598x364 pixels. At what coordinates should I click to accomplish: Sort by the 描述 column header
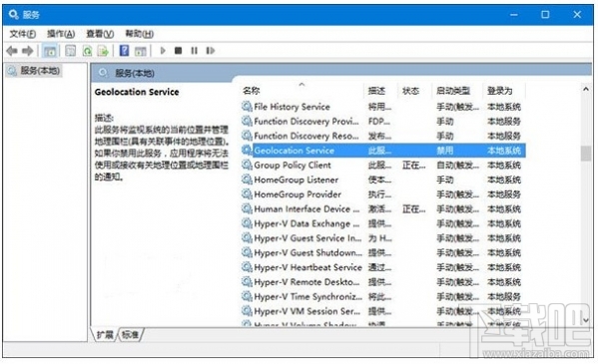376,91
